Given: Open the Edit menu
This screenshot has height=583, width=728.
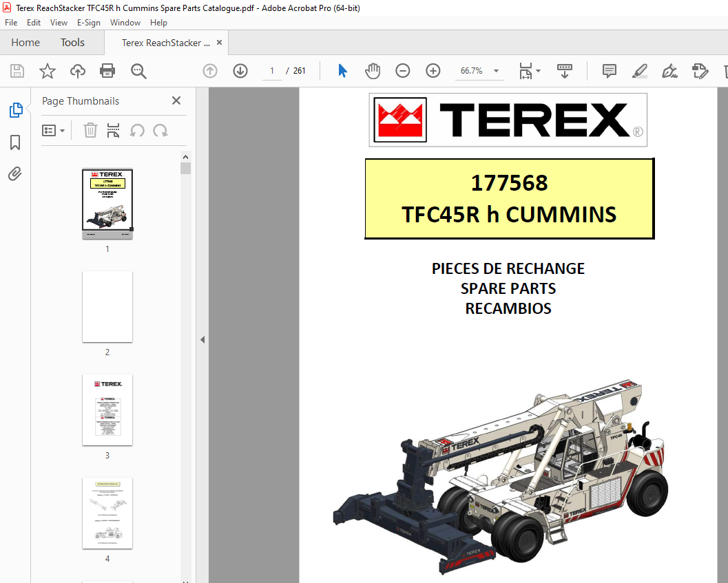Looking at the screenshot, I should point(34,23).
